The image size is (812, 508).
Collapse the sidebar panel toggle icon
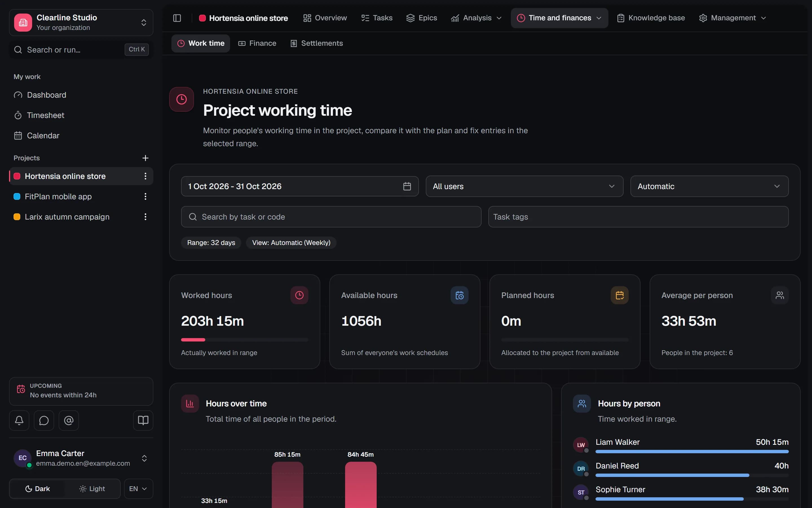tap(177, 18)
